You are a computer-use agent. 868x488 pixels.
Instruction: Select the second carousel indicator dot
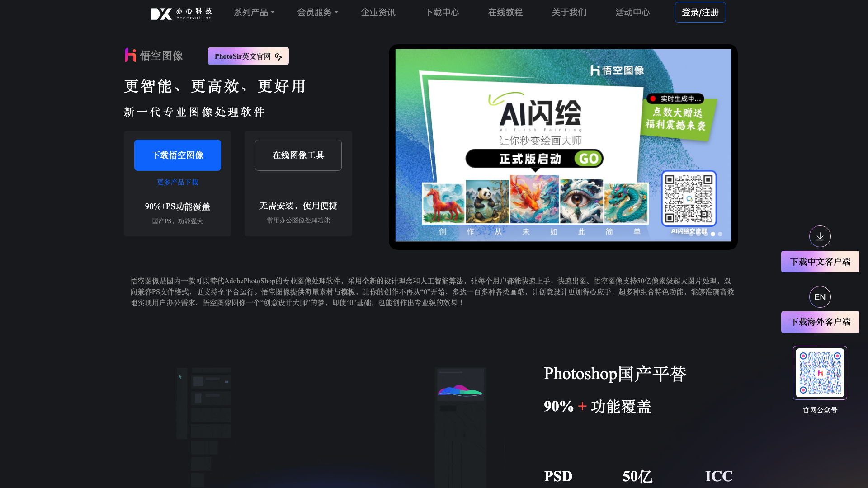[698, 234]
